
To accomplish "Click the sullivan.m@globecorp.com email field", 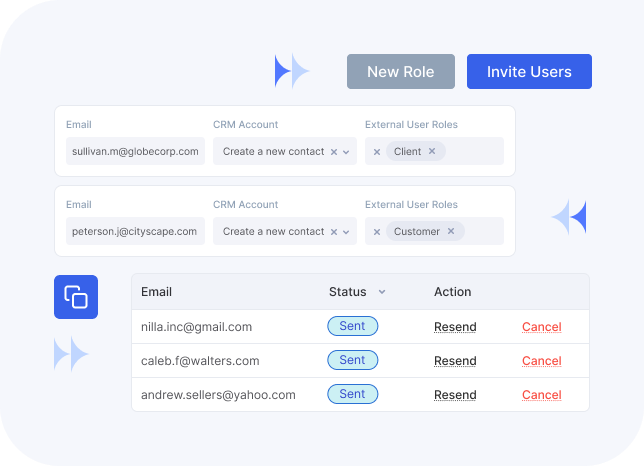I will [135, 152].
